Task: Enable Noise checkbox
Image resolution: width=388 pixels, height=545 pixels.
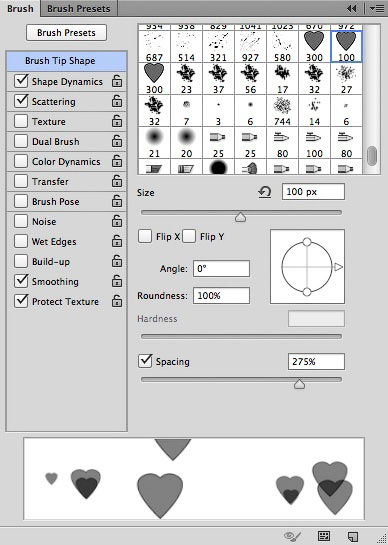Action: (x=21, y=221)
